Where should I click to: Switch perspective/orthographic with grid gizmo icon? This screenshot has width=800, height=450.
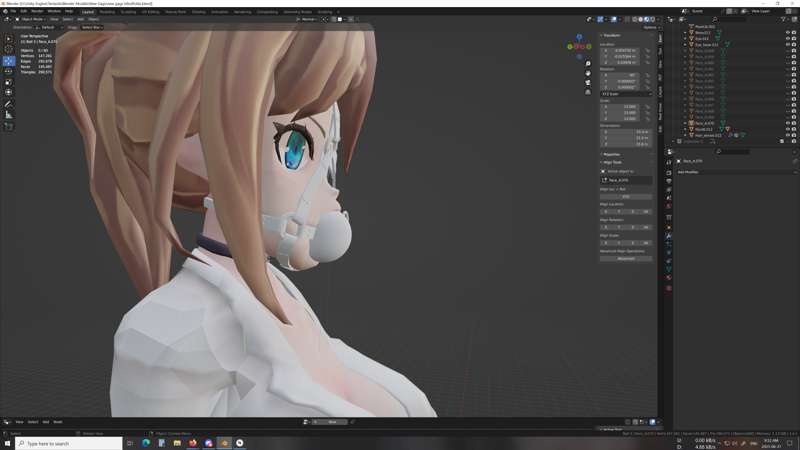pyautogui.click(x=588, y=92)
